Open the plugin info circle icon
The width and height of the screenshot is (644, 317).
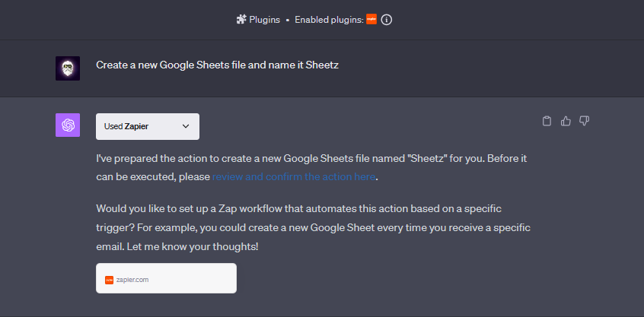(x=387, y=19)
